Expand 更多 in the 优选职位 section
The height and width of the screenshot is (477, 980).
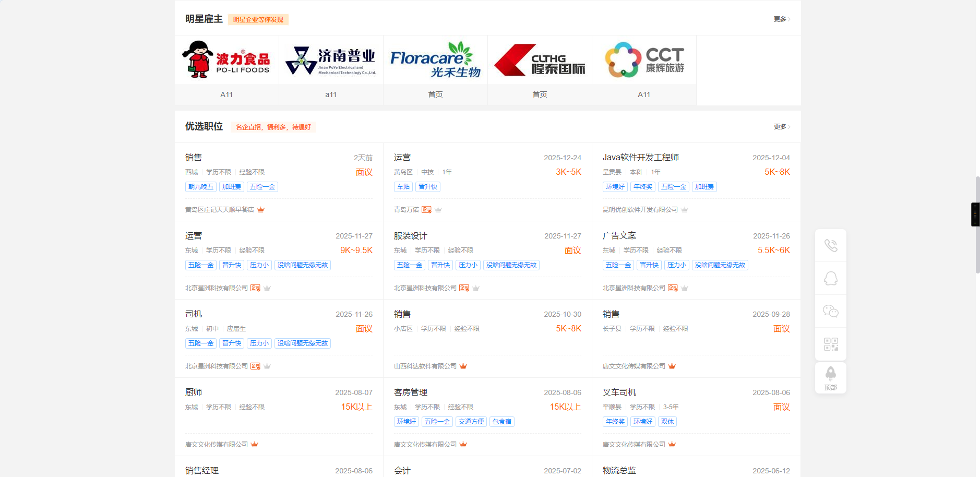tap(780, 126)
